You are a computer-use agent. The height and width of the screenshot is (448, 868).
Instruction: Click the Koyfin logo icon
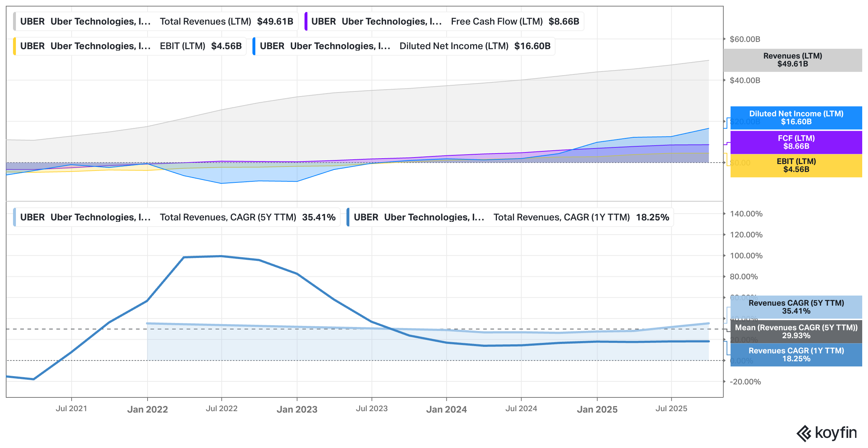804,433
